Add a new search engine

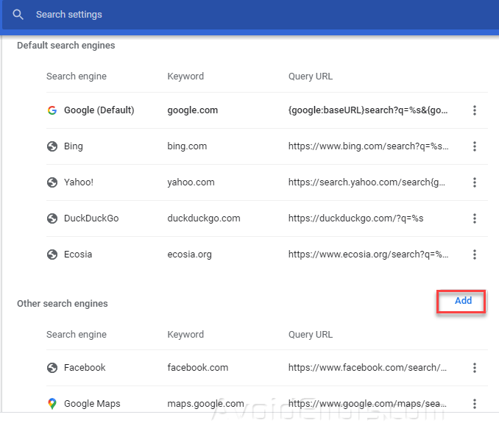[x=463, y=301]
